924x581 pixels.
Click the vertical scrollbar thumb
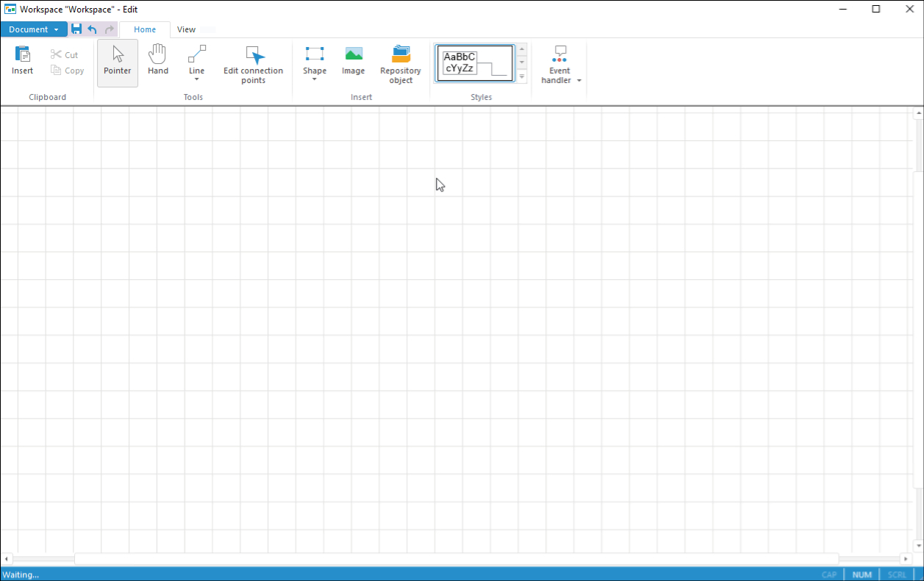tap(918, 331)
